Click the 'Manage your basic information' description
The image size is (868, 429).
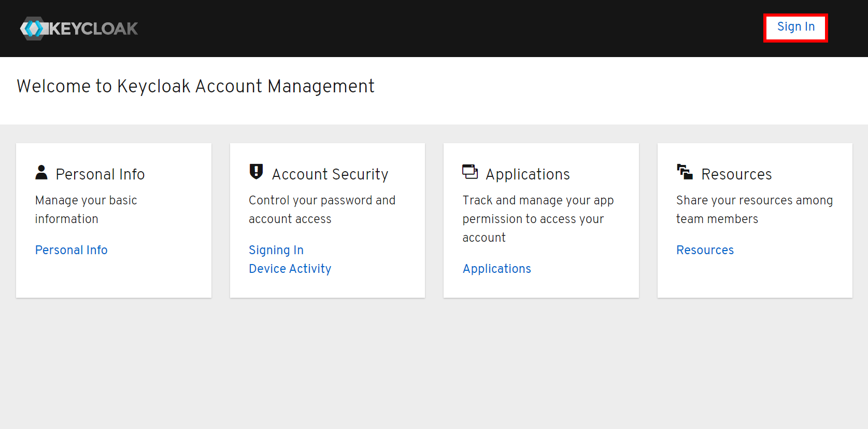[x=86, y=210]
